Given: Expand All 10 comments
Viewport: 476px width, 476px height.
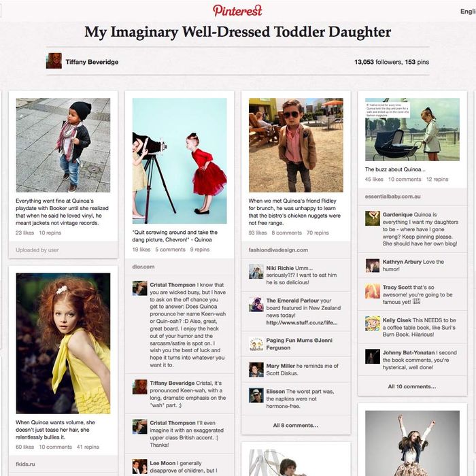Looking at the screenshot, I should click(x=412, y=386).
